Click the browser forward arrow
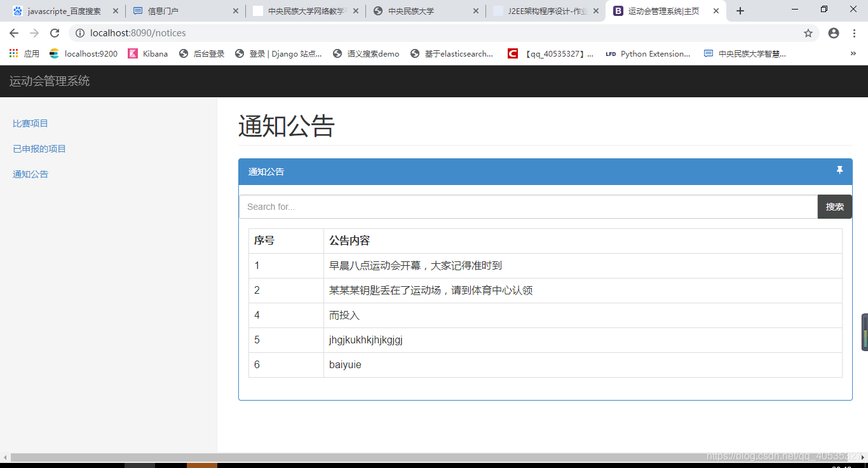The height and width of the screenshot is (468, 868). click(34, 33)
